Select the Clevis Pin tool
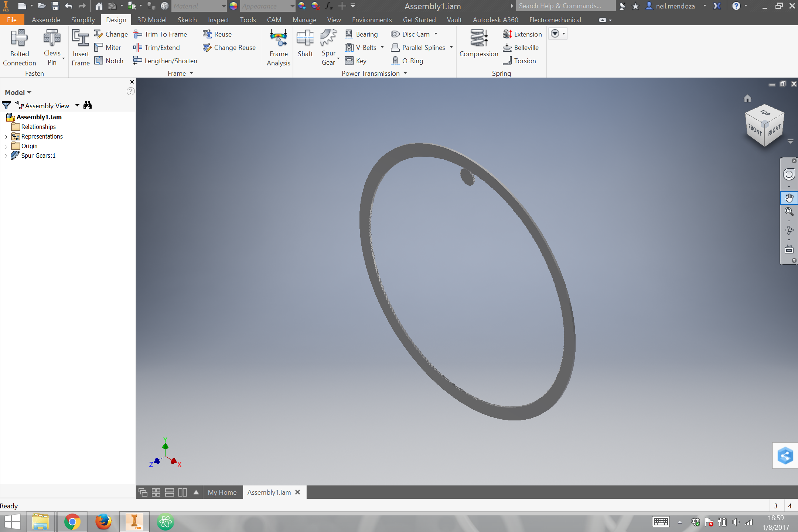 click(52, 48)
